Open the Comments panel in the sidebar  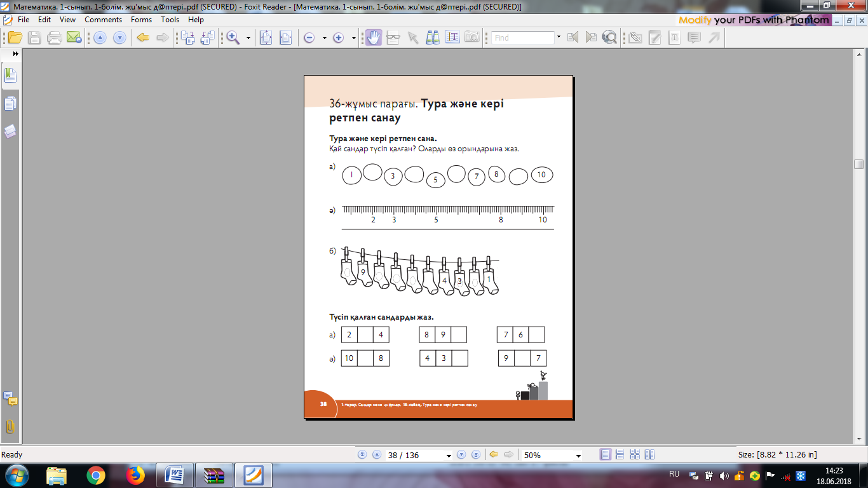point(10,399)
